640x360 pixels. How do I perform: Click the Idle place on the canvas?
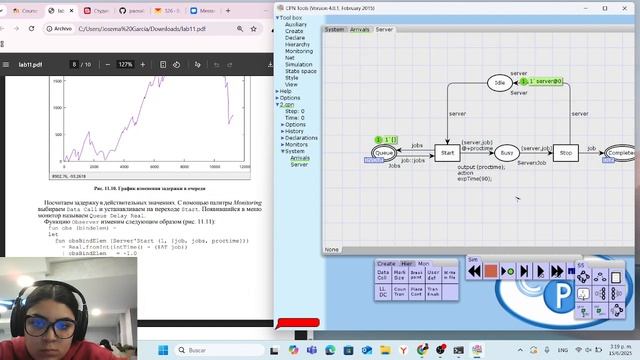pyautogui.click(x=500, y=83)
